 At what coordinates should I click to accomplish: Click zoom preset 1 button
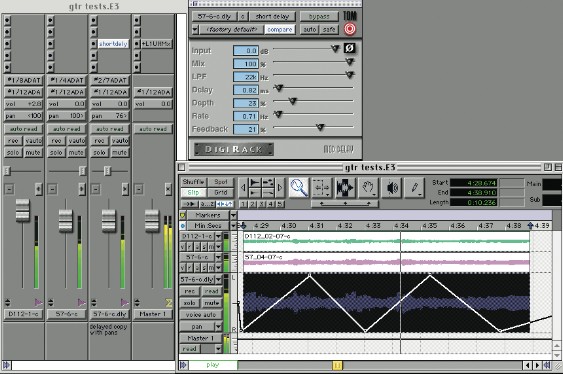(243, 204)
